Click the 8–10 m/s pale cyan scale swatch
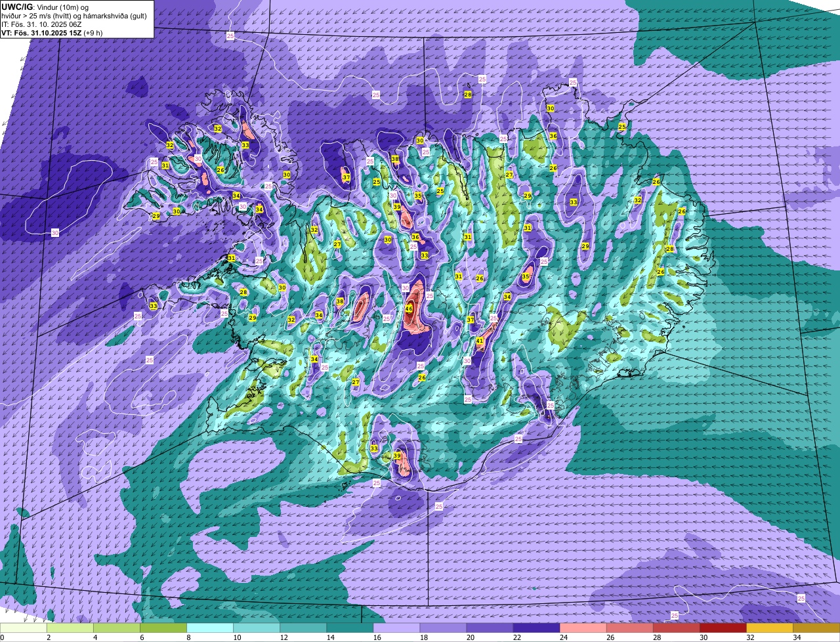The width and height of the screenshot is (840, 642). point(210,628)
